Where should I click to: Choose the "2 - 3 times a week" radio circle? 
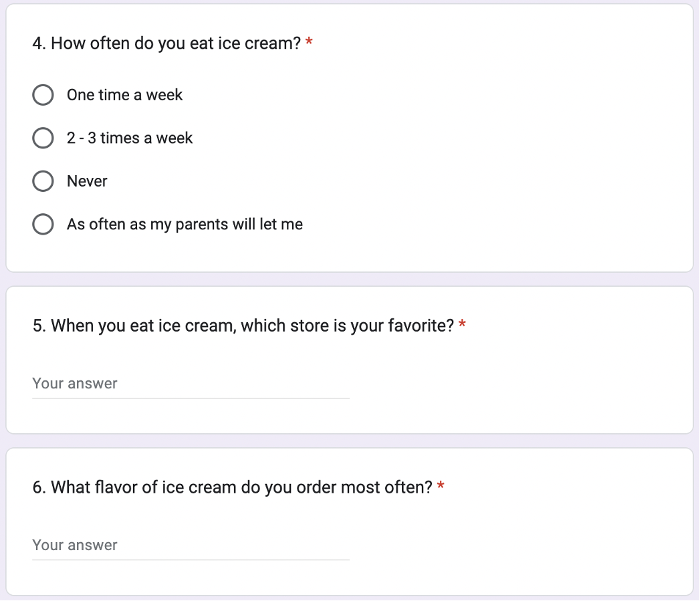click(x=43, y=138)
